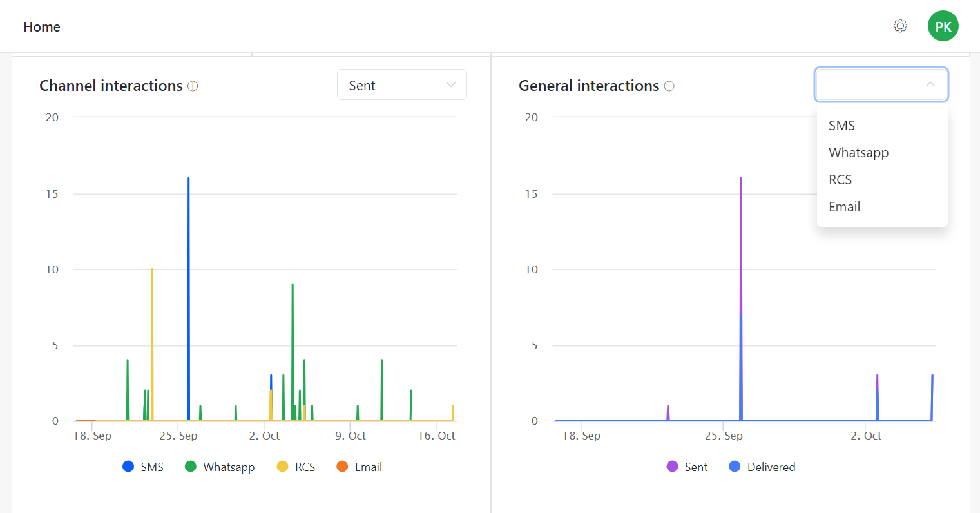Click the General interactions heading

[x=589, y=86]
